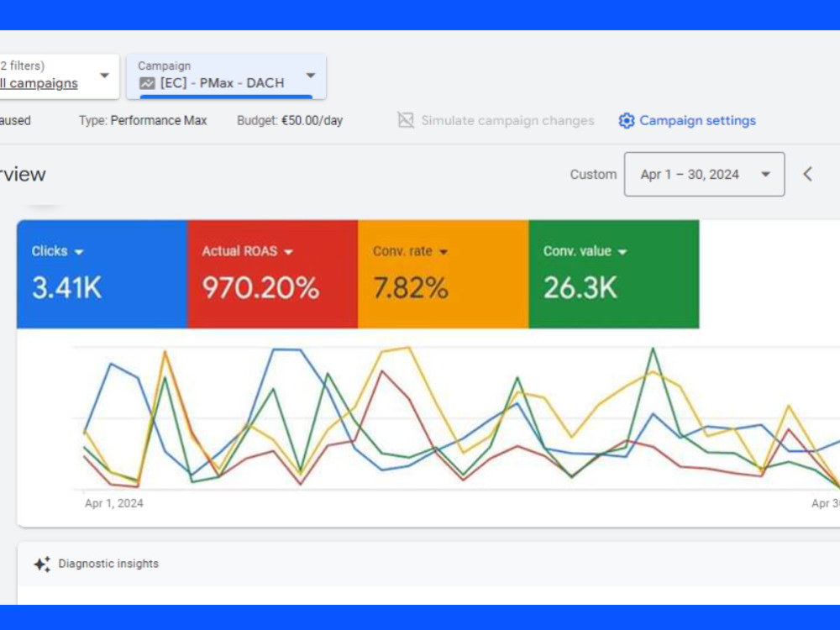Click the Type: Performance Max text
This screenshot has width=840, height=630.
tap(143, 120)
